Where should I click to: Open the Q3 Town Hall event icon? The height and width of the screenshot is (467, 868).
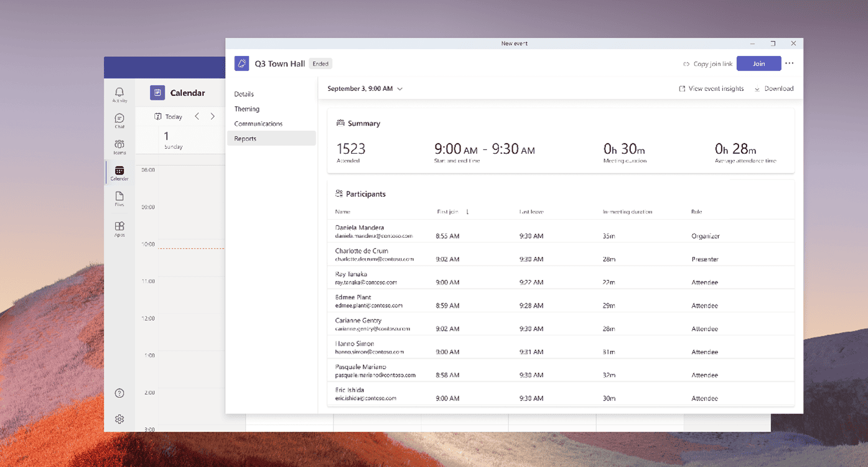click(x=242, y=63)
